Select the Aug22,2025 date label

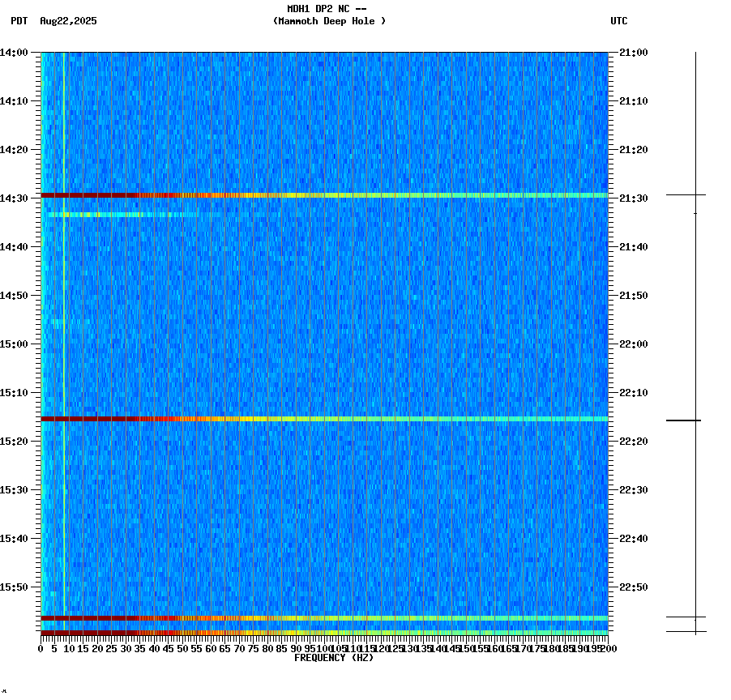click(x=66, y=22)
